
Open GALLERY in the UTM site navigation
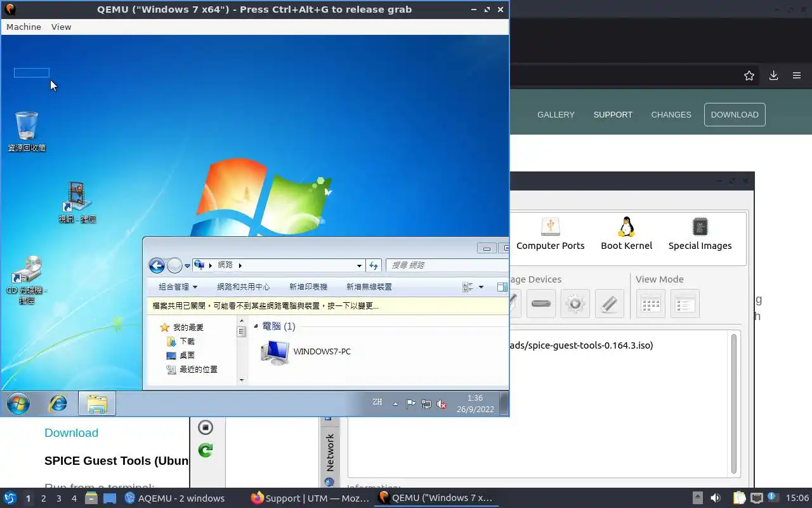556,115
